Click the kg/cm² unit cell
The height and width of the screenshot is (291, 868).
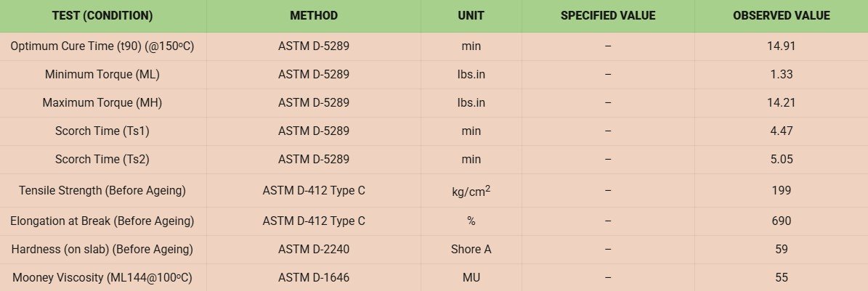point(471,190)
